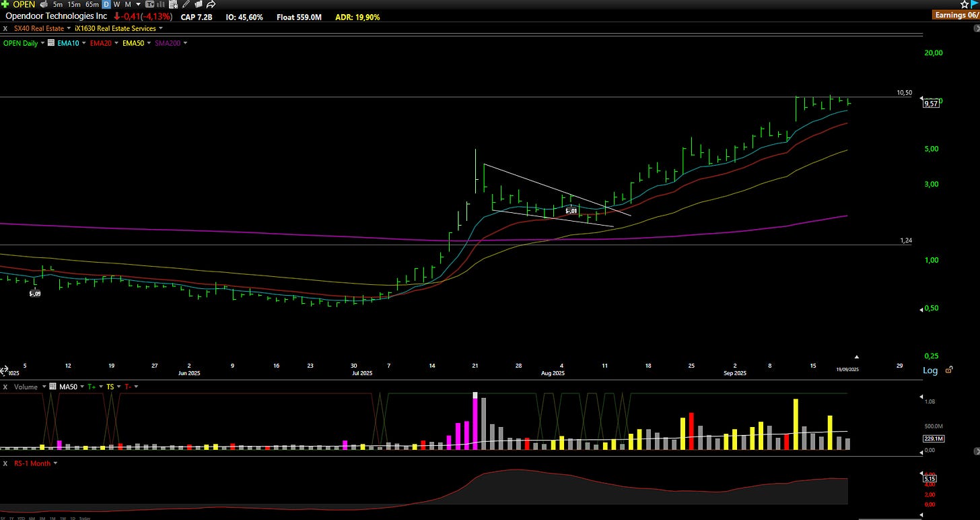The image size is (980, 520).
Task: Click grid icon next to EMA10
Action: pos(51,42)
